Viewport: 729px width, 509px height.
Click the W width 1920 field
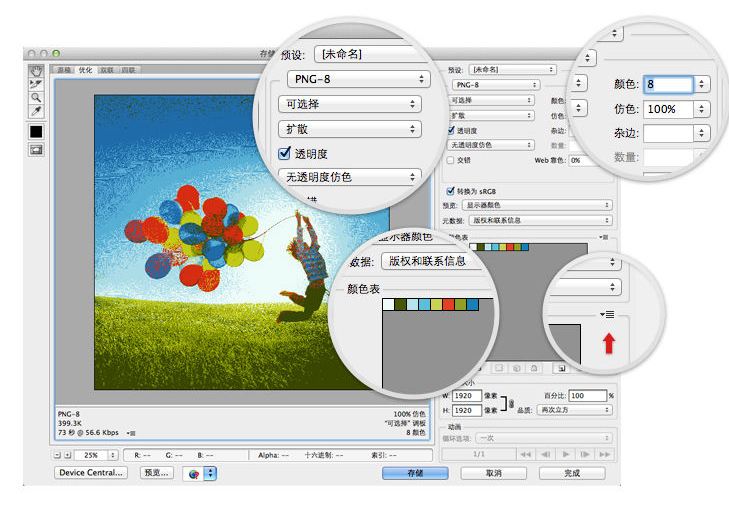point(466,396)
